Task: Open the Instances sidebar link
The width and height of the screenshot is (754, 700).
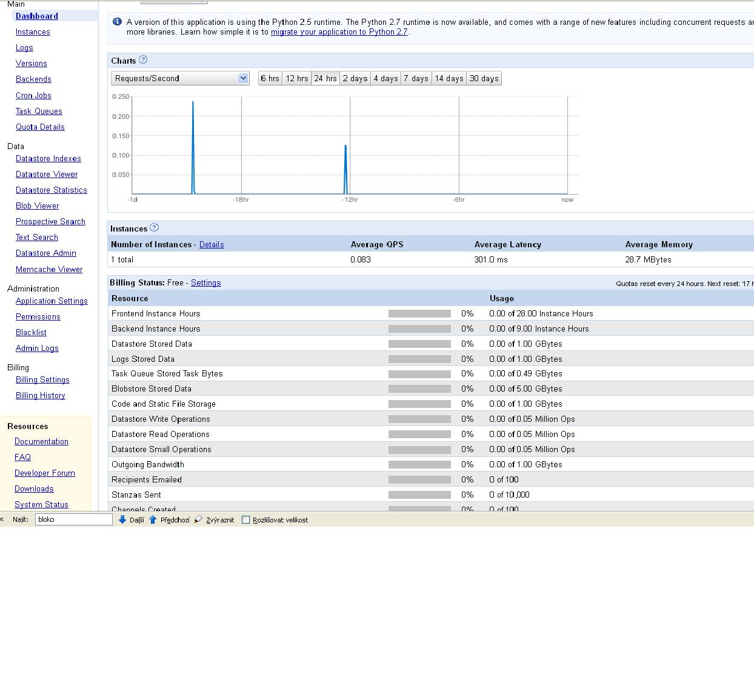Action: [33, 32]
